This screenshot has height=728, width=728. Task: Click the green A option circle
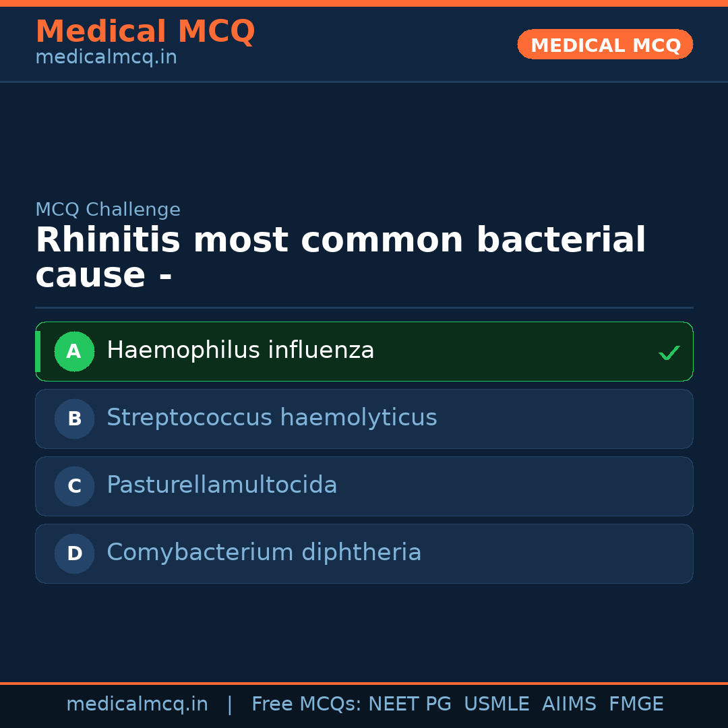click(x=74, y=351)
